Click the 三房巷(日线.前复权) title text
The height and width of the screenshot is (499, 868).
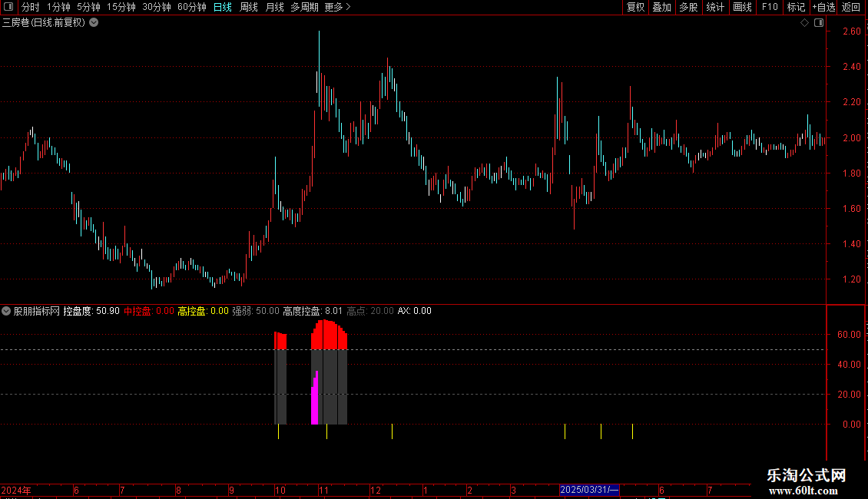(43, 23)
